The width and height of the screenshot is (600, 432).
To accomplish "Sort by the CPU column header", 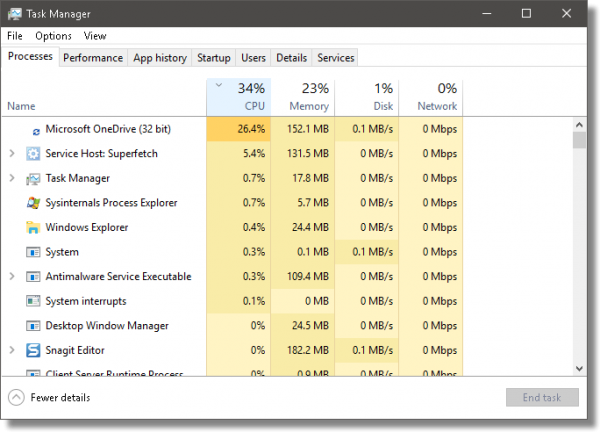I will [238, 97].
